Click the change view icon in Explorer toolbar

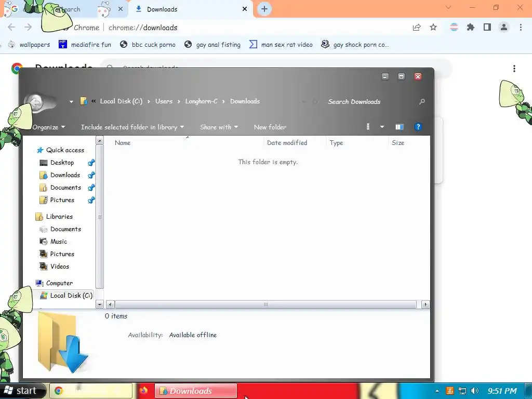368,127
